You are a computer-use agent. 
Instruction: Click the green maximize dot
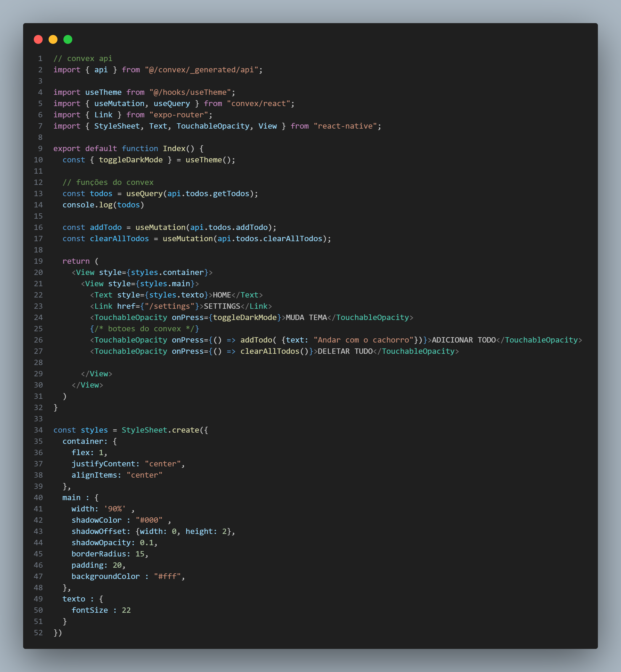[68, 40]
